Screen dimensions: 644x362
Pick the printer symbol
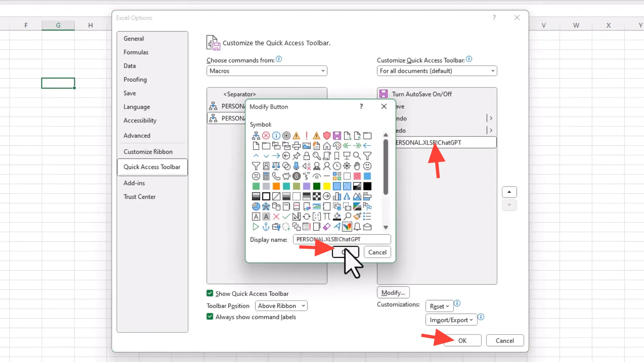tap(297, 146)
